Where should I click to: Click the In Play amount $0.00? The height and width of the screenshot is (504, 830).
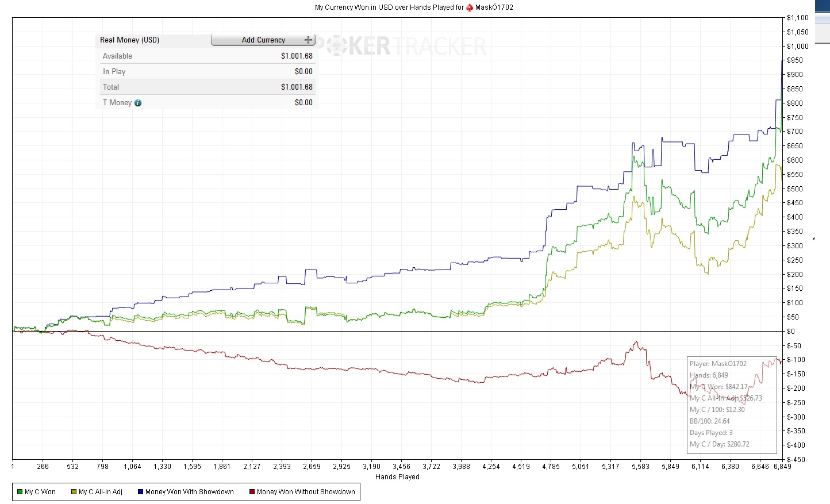click(303, 72)
